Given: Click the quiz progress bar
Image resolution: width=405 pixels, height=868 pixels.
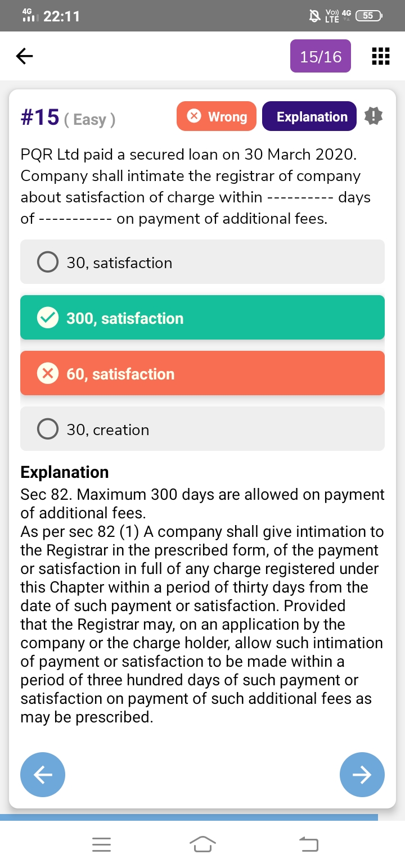Looking at the screenshot, I should click(x=189, y=817).
